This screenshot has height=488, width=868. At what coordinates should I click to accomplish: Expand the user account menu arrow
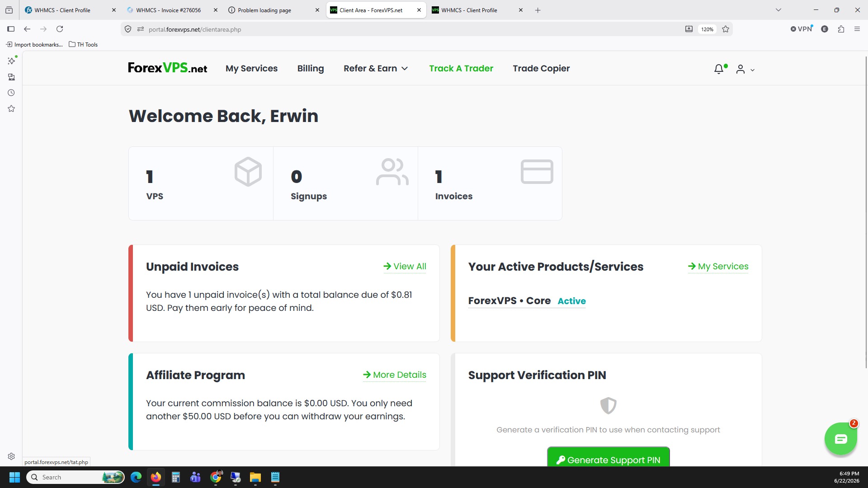click(x=752, y=70)
